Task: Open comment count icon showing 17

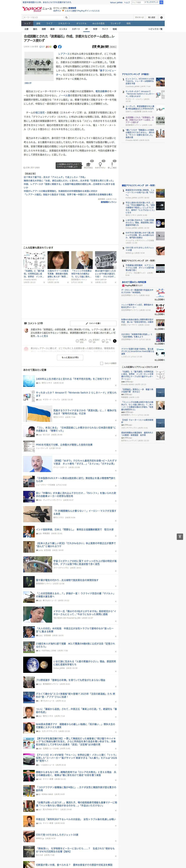Action: point(42,47)
